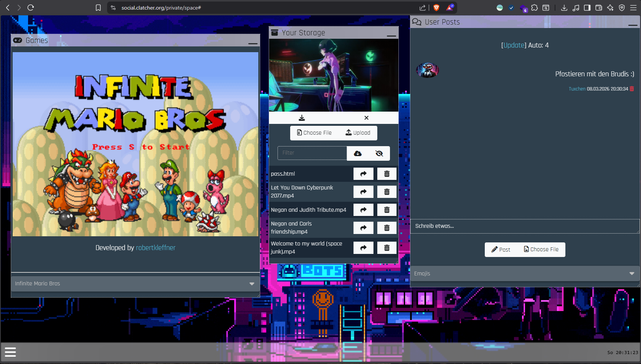Delete the Tuxchen post with trash icon

click(x=632, y=89)
